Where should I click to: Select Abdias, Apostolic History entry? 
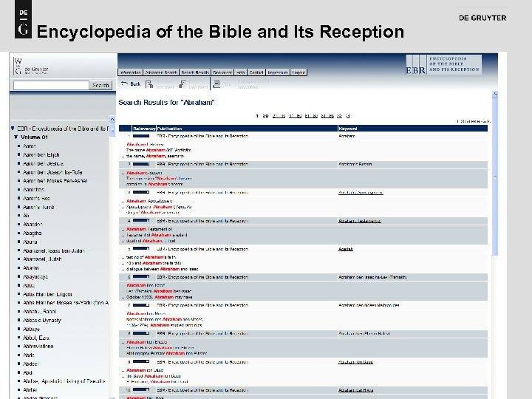(x=64, y=381)
